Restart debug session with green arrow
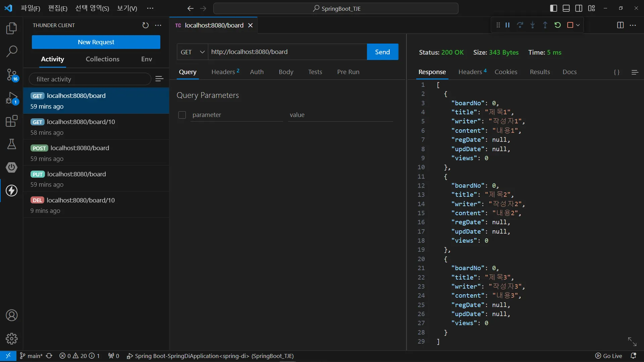The width and height of the screenshot is (644, 362). (x=557, y=25)
